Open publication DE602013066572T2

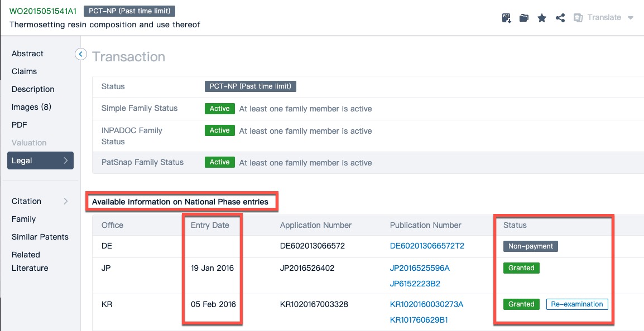pos(427,246)
